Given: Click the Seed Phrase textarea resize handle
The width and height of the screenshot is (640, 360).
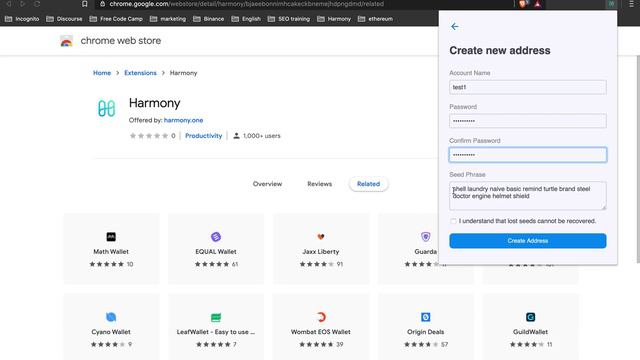Looking at the screenshot, I should pyautogui.click(x=604, y=208).
